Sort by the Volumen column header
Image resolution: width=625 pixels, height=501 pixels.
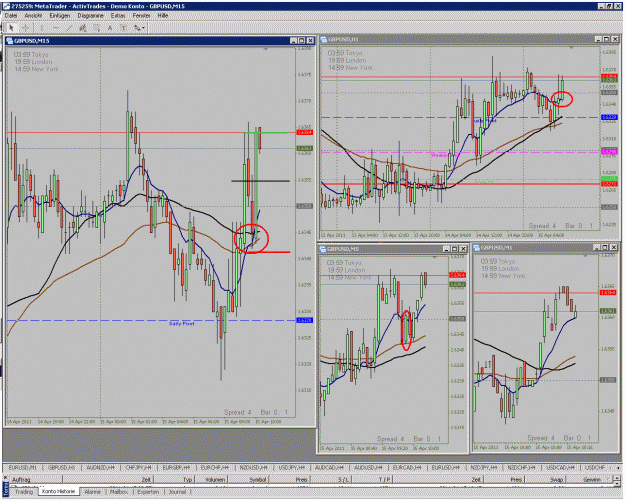(211, 479)
